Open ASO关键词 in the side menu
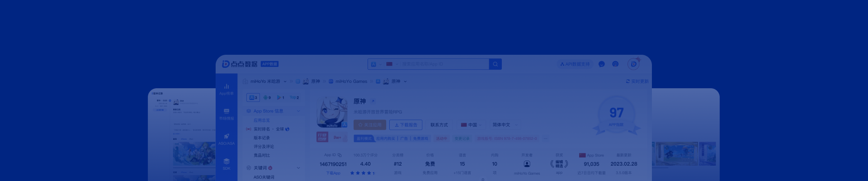This screenshot has height=181, width=868. pyautogui.click(x=264, y=177)
